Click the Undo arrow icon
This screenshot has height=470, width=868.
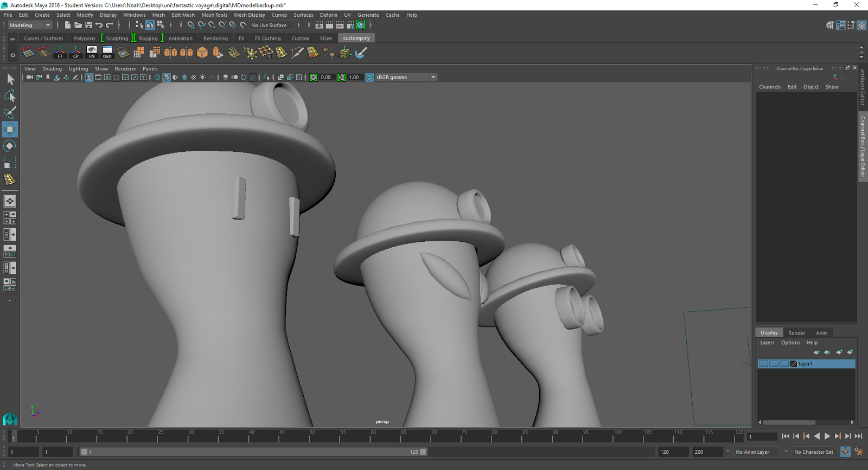point(99,25)
